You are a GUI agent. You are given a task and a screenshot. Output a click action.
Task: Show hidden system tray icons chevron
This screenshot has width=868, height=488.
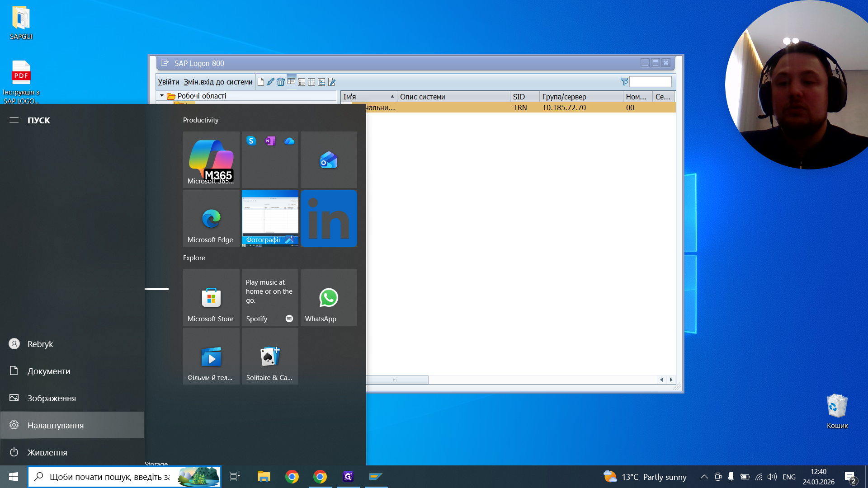point(704,477)
